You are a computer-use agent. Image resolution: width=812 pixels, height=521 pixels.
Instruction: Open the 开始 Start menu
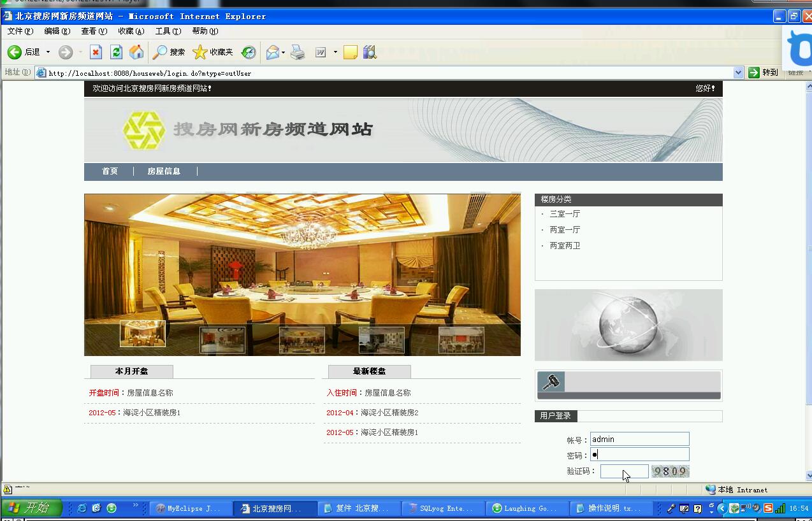pyautogui.click(x=31, y=508)
